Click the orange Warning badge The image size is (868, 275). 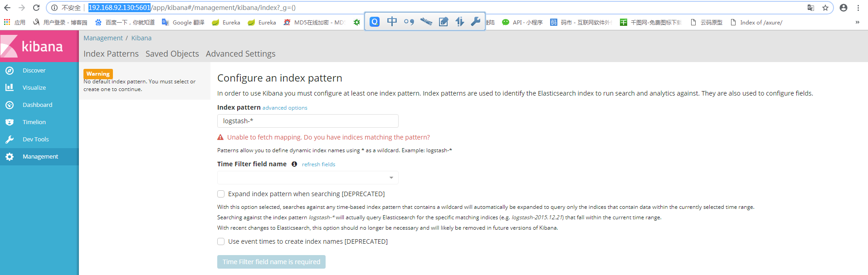(x=98, y=74)
